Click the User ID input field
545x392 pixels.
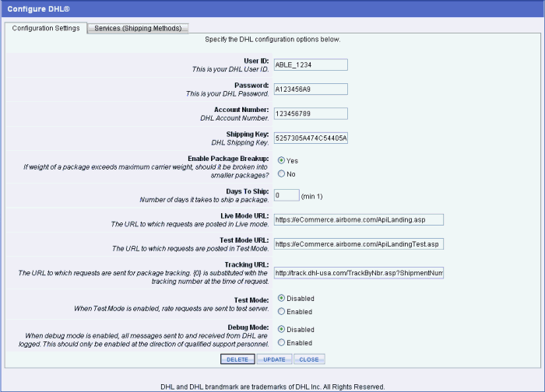coord(311,65)
